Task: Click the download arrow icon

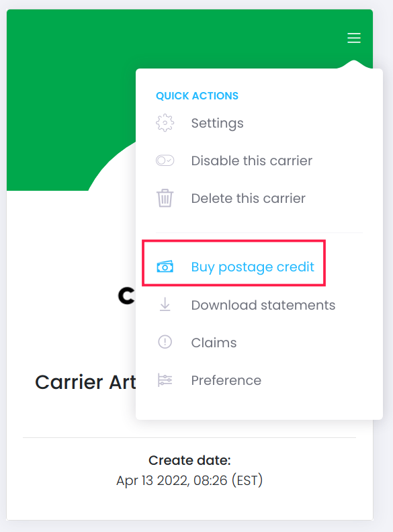Action: 165,304
